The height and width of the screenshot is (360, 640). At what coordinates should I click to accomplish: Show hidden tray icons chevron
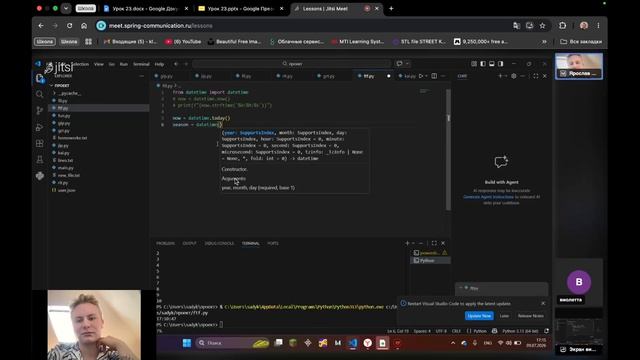453,343
